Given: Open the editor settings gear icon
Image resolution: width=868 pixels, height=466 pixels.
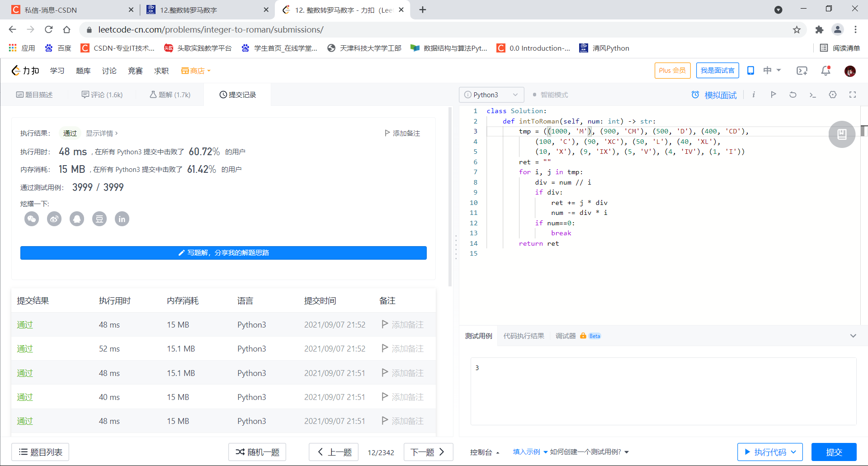Looking at the screenshot, I should pos(833,95).
